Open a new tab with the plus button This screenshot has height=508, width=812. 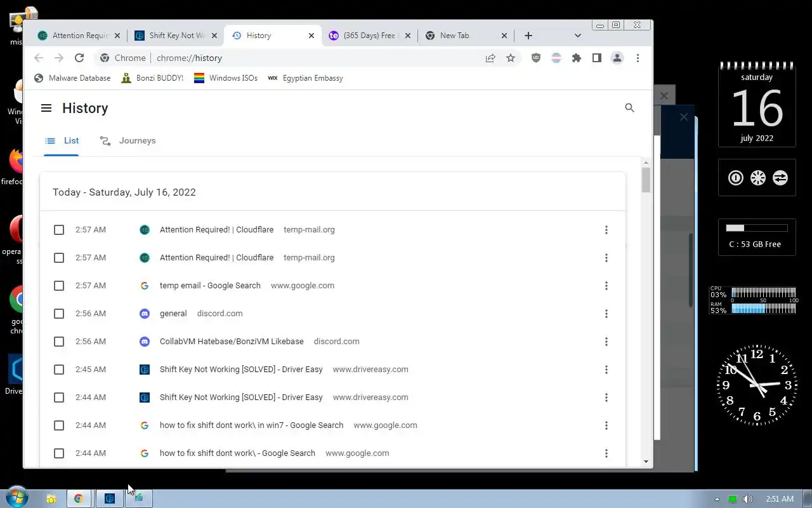coord(528,36)
